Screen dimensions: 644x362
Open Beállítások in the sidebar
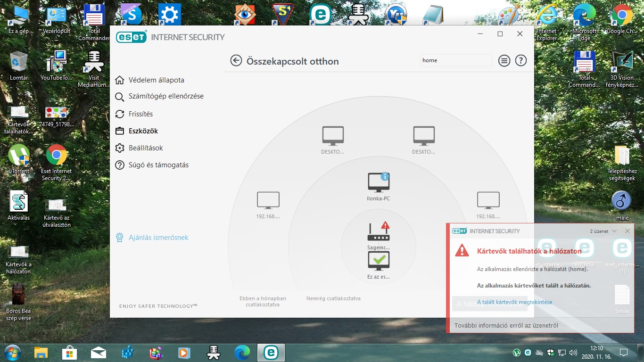tap(146, 148)
